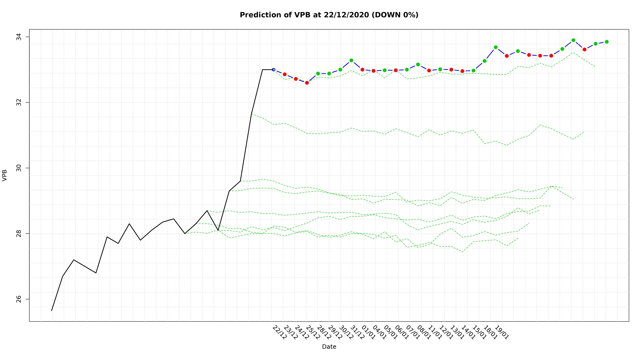Click the lowest red dot above 25/12
The image size is (644, 358).
tap(307, 83)
